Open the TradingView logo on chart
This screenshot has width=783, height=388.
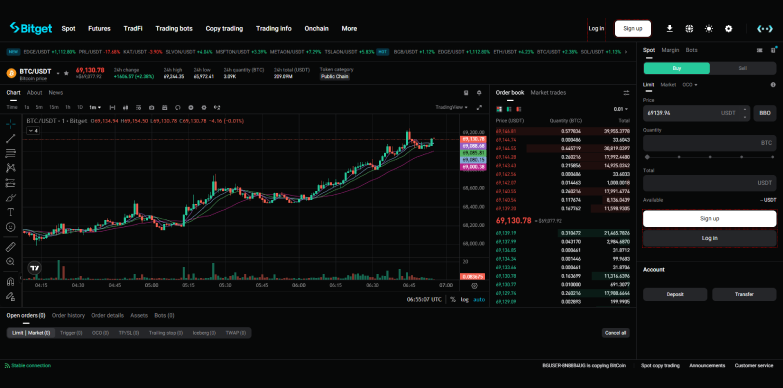[34, 268]
